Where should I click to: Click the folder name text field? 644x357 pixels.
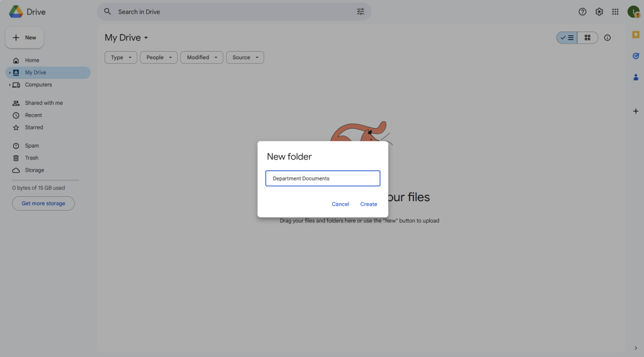(323, 178)
